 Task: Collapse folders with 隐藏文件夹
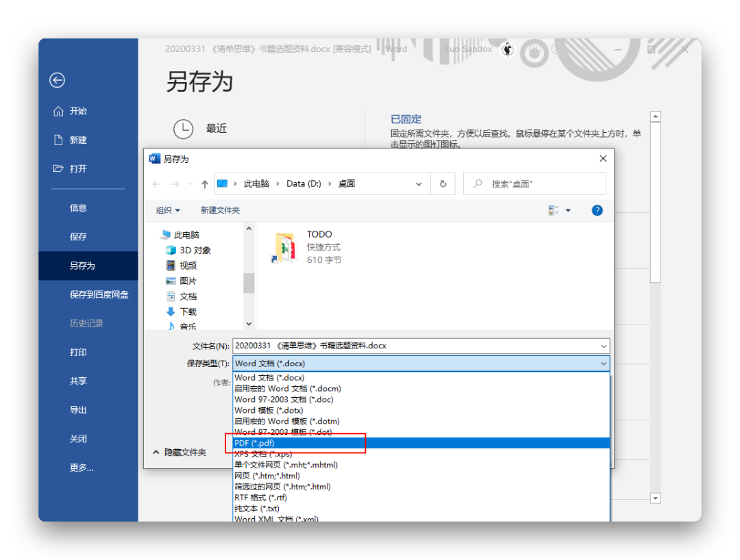coord(180,453)
